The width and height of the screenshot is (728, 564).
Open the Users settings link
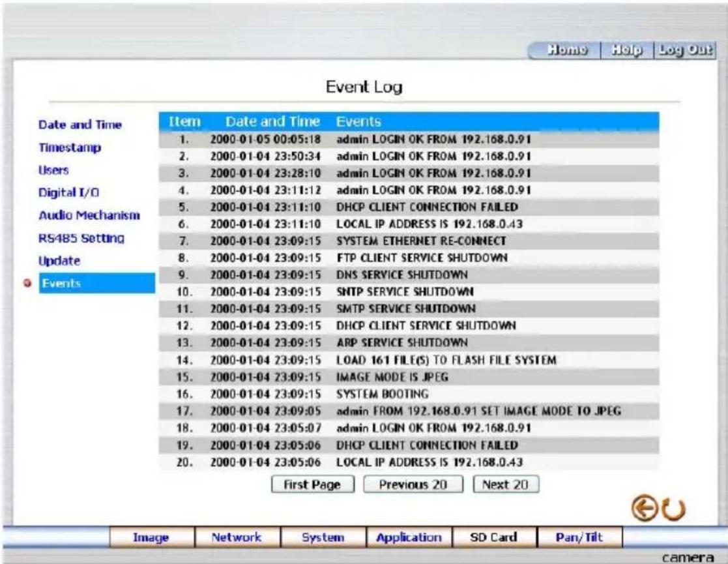tap(53, 170)
